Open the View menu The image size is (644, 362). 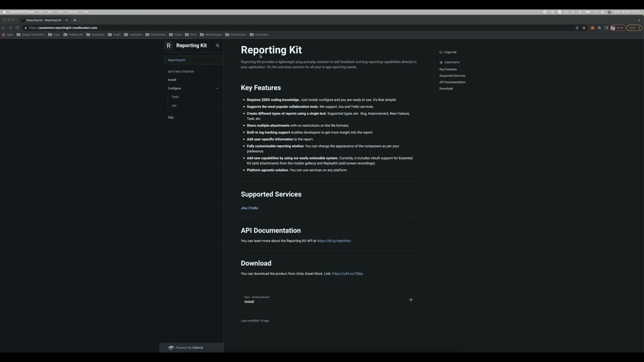(x=60, y=12)
